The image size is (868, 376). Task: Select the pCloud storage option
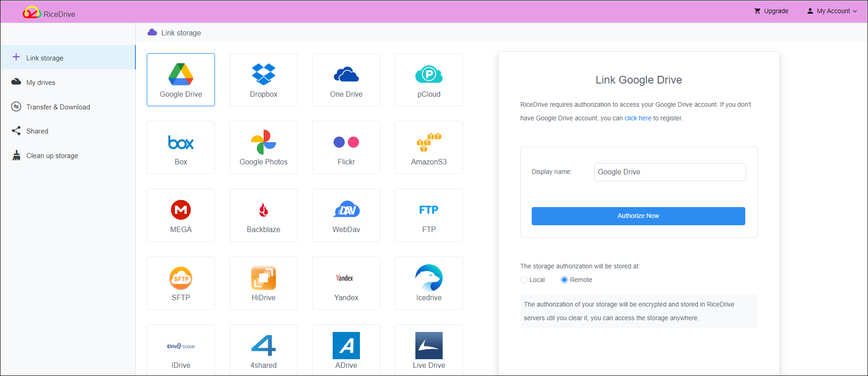tap(429, 79)
